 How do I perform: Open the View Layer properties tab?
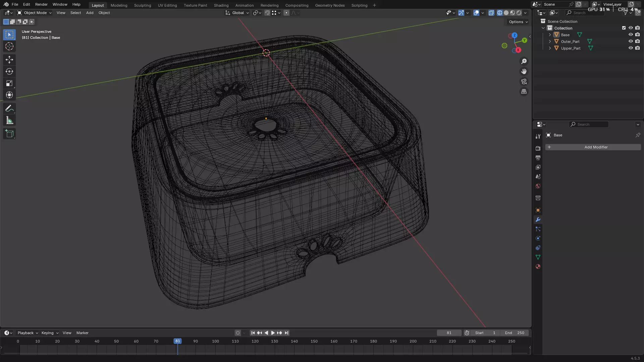[538, 167]
